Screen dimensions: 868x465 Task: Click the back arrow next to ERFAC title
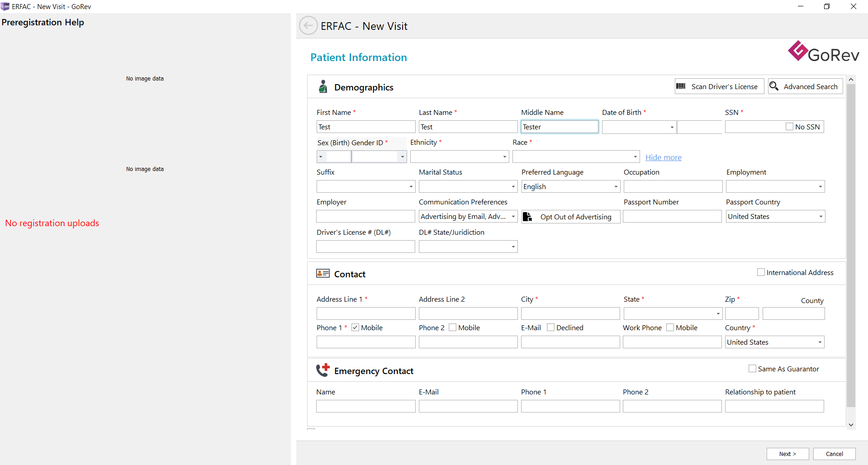308,26
